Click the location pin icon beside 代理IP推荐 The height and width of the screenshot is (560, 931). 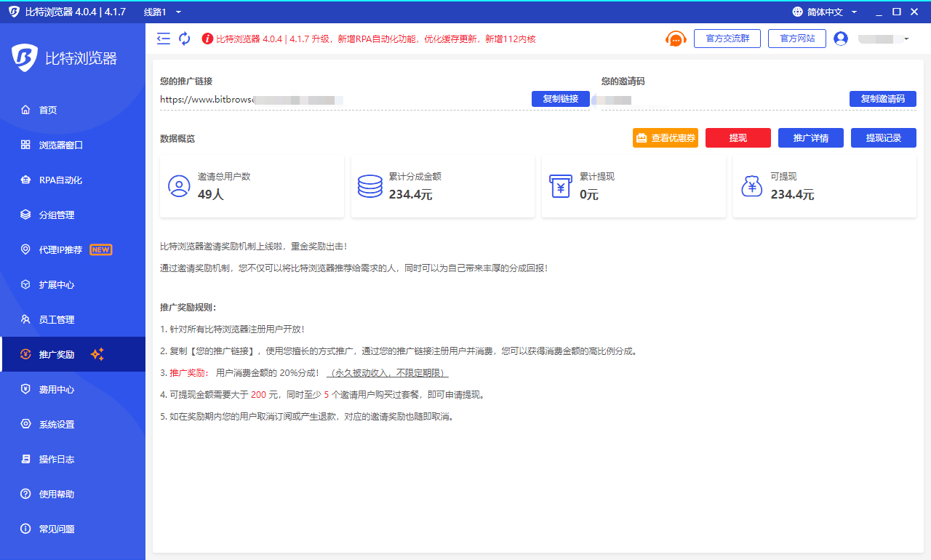[x=25, y=249]
